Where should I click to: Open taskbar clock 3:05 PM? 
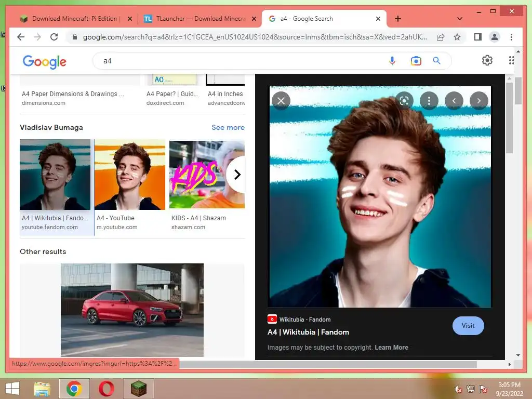pyautogui.click(x=509, y=389)
